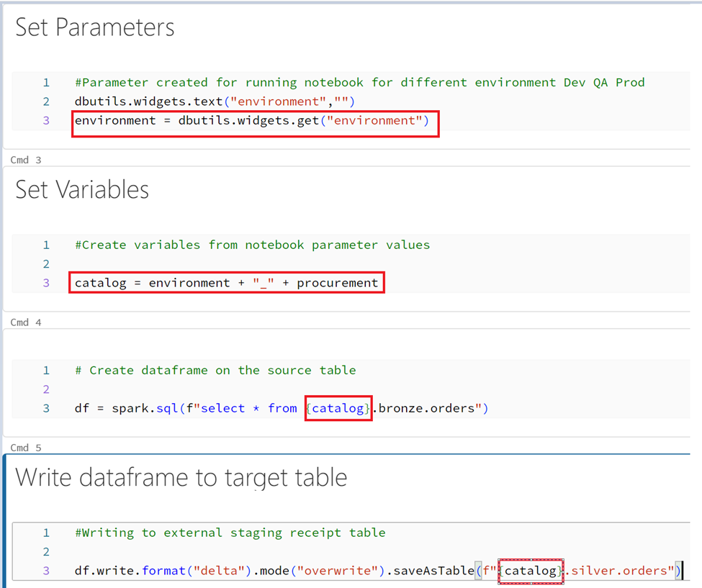Click the Write dataframe to target table heading
The height and width of the screenshot is (588, 702).
click(x=181, y=477)
